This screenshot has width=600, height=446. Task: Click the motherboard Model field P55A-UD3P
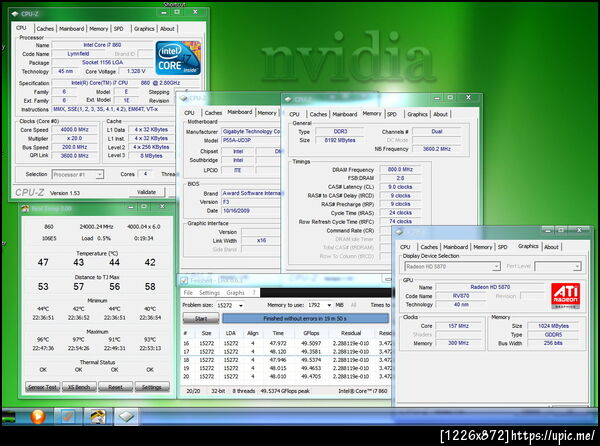pyautogui.click(x=251, y=140)
